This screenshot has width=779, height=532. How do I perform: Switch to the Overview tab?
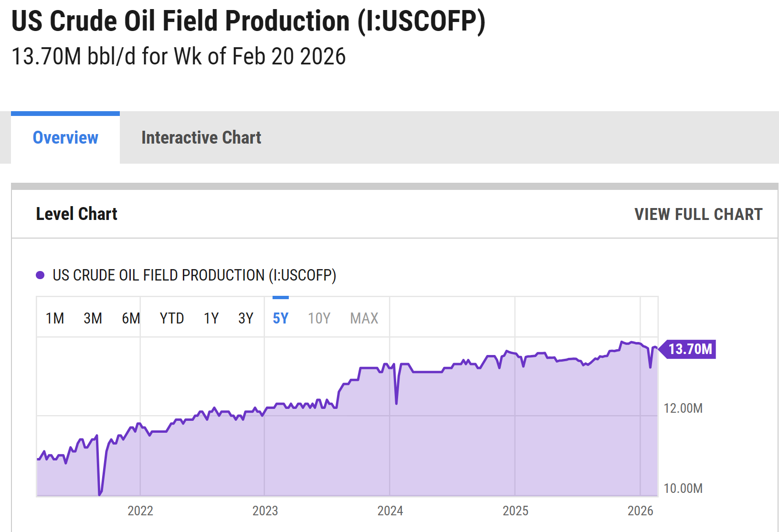tap(65, 138)
